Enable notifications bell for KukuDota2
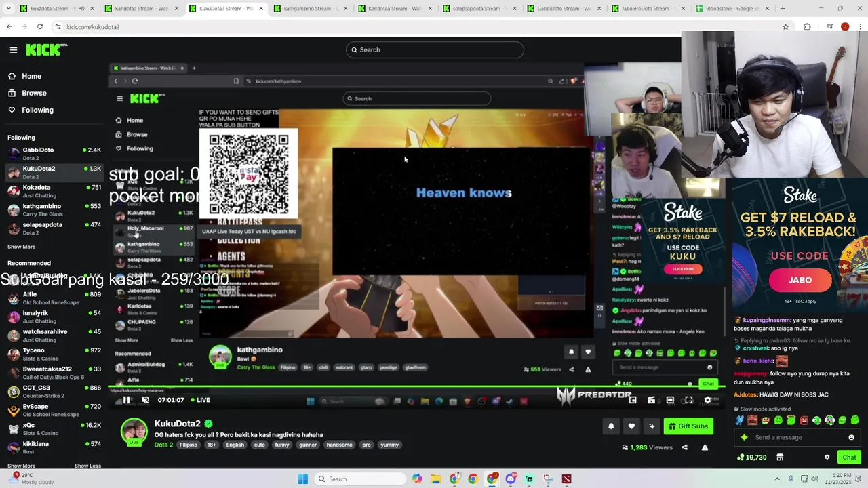The width and height of the screenshot is (868, 488). click(x=611, y=426)
